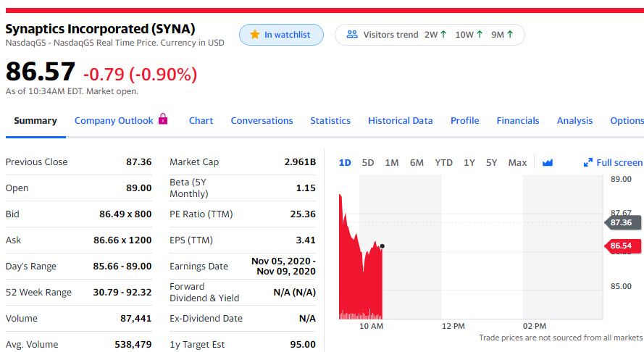Open the chart type area icon
Viewport: 644px width, 352px height.
tap(548, 163)
